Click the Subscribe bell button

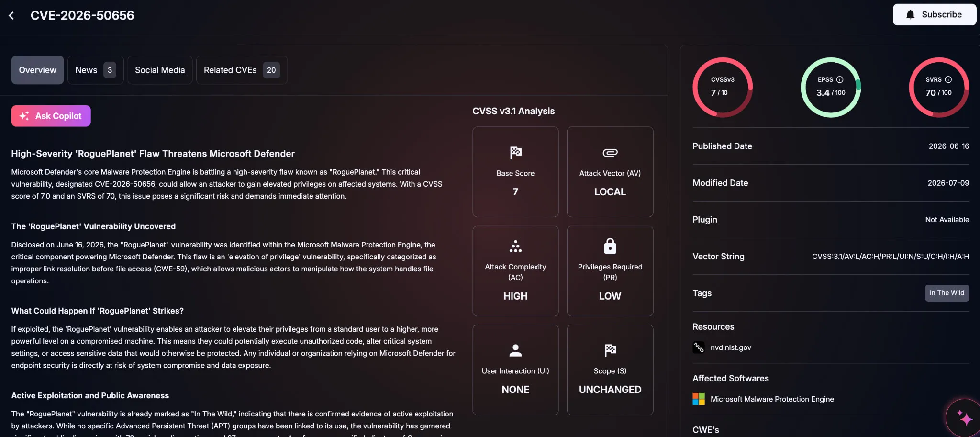pyautogui.click(x=934, y=14)
